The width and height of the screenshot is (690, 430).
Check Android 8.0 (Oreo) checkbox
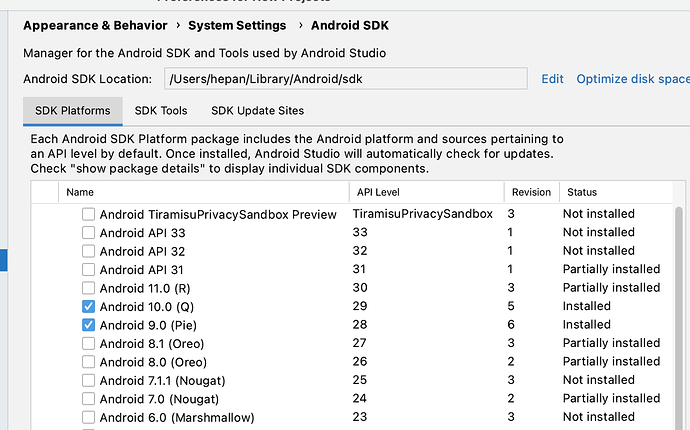(x=89, y=362)
